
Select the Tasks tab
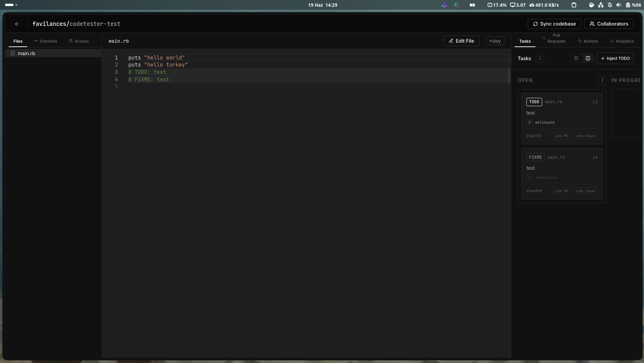[525, 41]
